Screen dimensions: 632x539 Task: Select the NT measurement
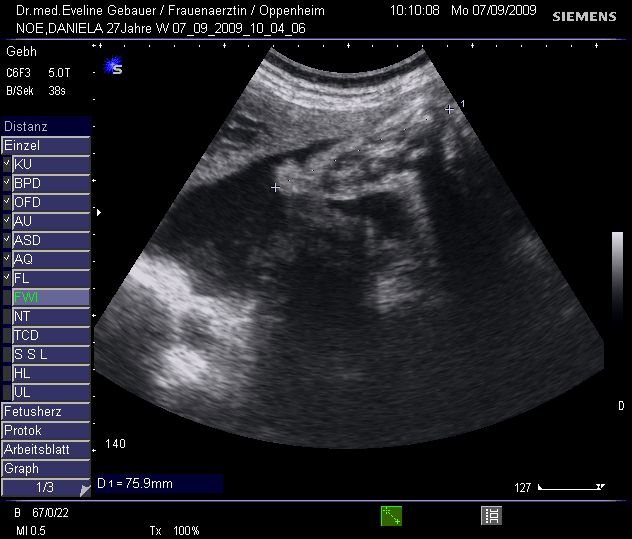(x=50, y=316)
